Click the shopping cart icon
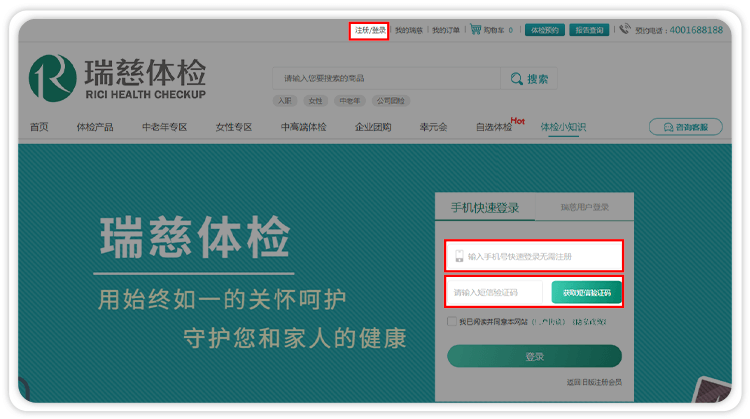 [475, 30]
